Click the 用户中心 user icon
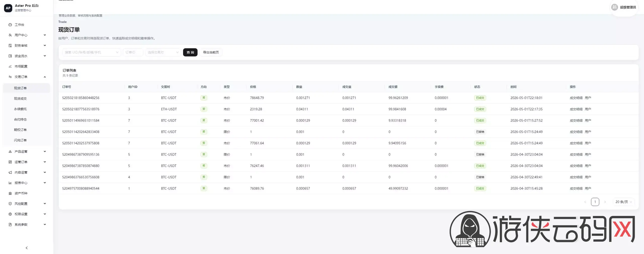Viewport: 644px width, 254px height. coord(10,35)
